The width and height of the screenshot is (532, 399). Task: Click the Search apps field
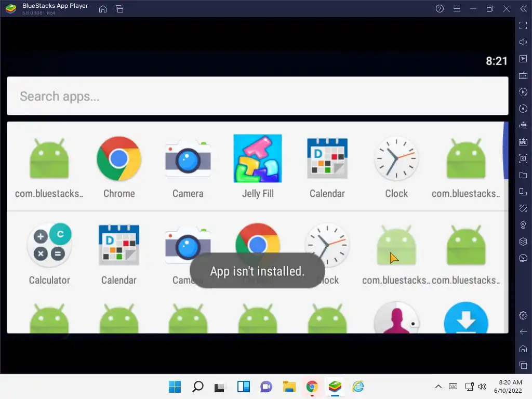point(258,96)
